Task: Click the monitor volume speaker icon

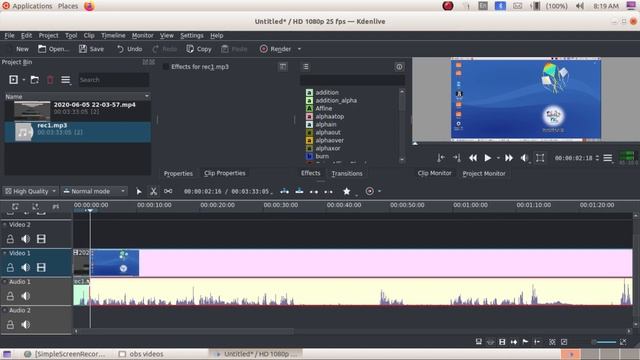Action: tap(524, 158)
